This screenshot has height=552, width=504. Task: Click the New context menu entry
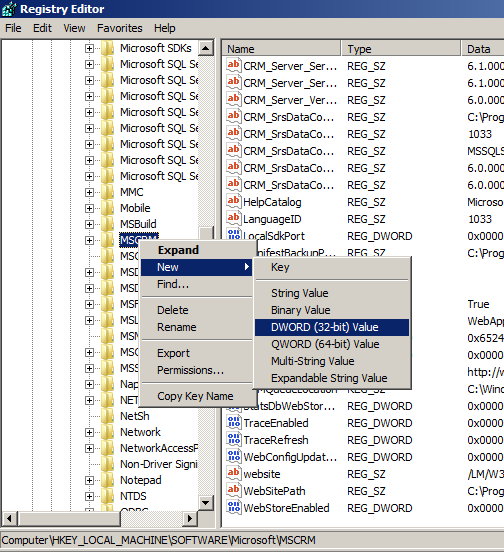196,267
